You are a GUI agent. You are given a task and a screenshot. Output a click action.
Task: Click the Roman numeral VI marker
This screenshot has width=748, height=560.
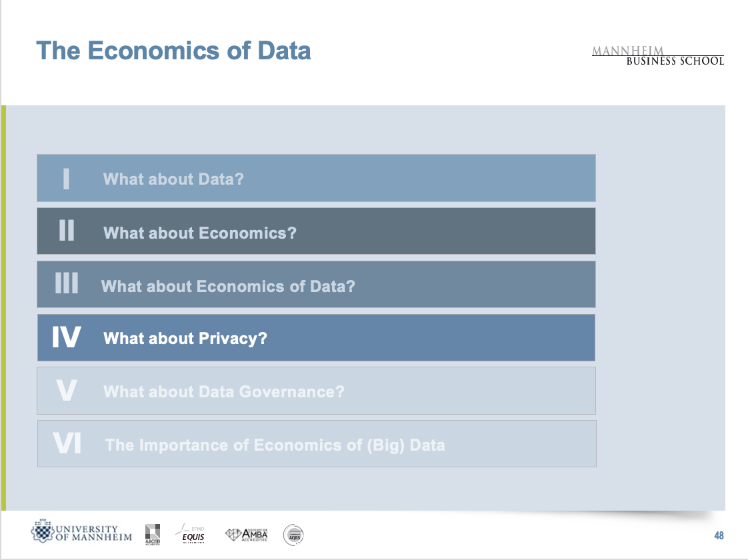coord(67,444)
